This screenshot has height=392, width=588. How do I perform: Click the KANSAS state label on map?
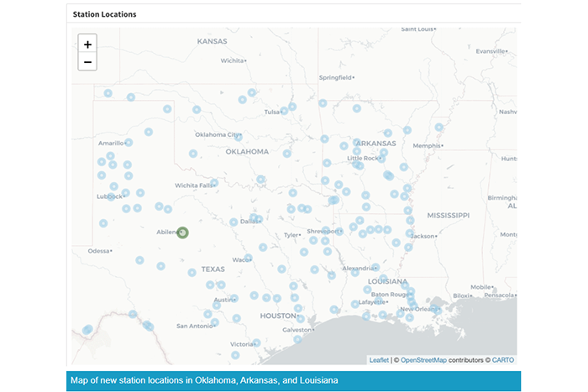point(213,40)
